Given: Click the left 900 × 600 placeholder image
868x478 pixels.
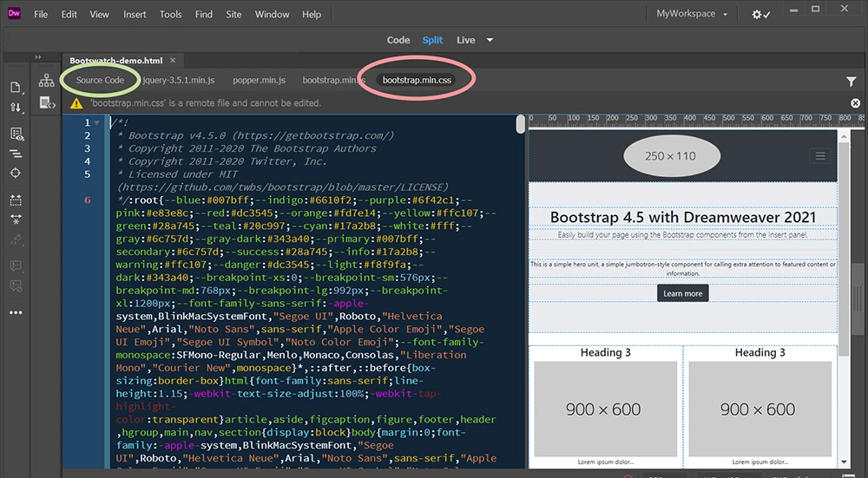Looking at the screenshot, I should click(605, 409).
